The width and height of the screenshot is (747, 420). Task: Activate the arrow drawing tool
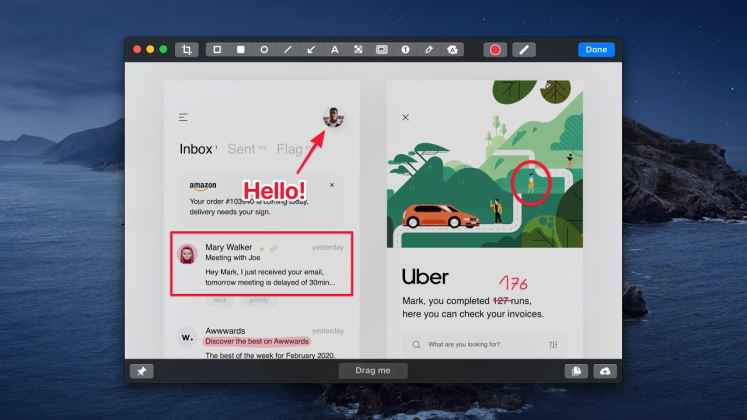coord(311,49)
